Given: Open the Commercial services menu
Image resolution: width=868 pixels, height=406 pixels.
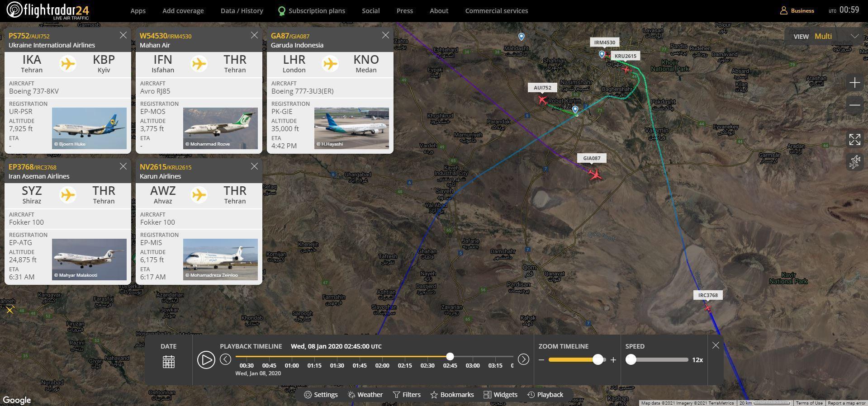Looking at the screenshot, I should pyautogui.click(x=497, y=10).
